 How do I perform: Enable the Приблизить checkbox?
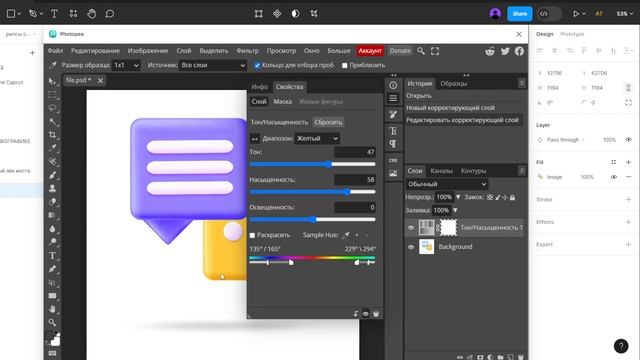[x=344, y=65]
